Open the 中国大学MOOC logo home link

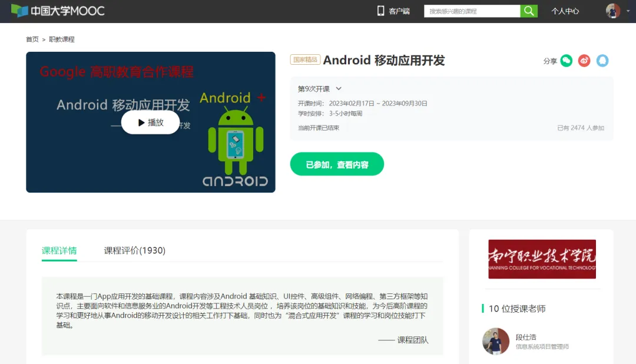point(58,11)
